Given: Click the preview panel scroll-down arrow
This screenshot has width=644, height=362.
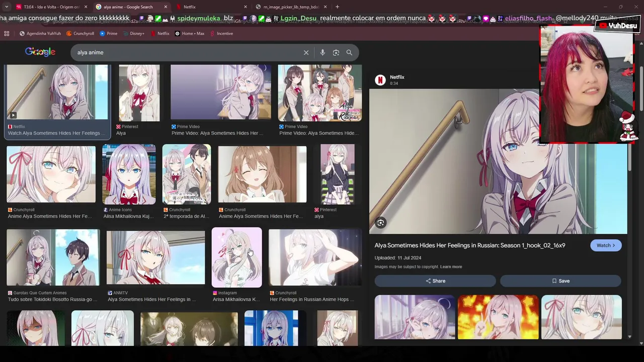Looking at the screenshot, I should (630, 337).
